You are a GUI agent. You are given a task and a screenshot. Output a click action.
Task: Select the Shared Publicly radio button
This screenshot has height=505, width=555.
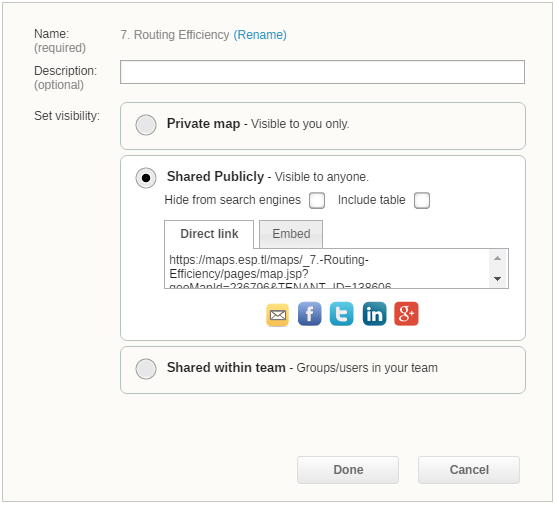click(x=146, y=178)
